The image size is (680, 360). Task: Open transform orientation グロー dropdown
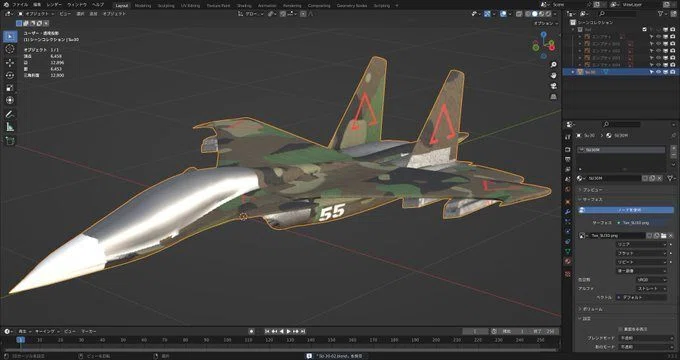[x=251, y=14]
